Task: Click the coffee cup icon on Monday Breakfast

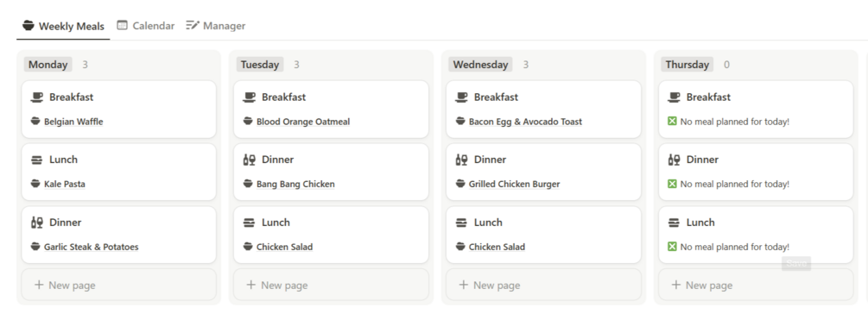Action: 37,97
